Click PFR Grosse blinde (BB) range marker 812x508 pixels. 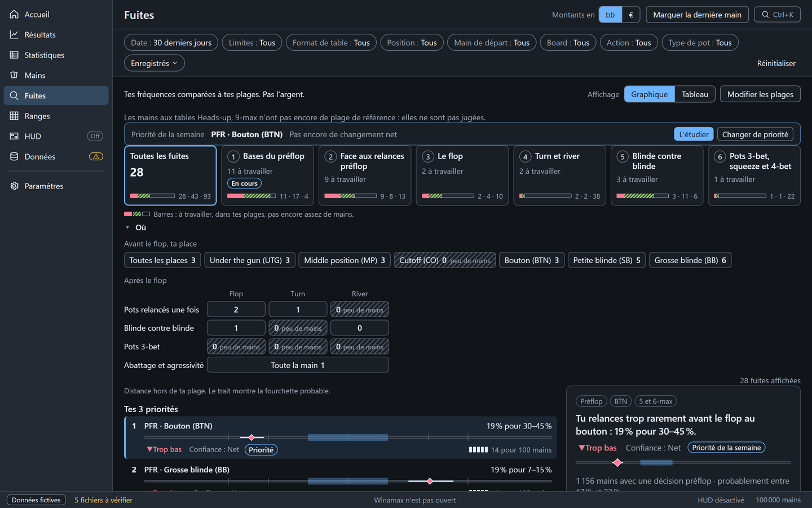430,481
